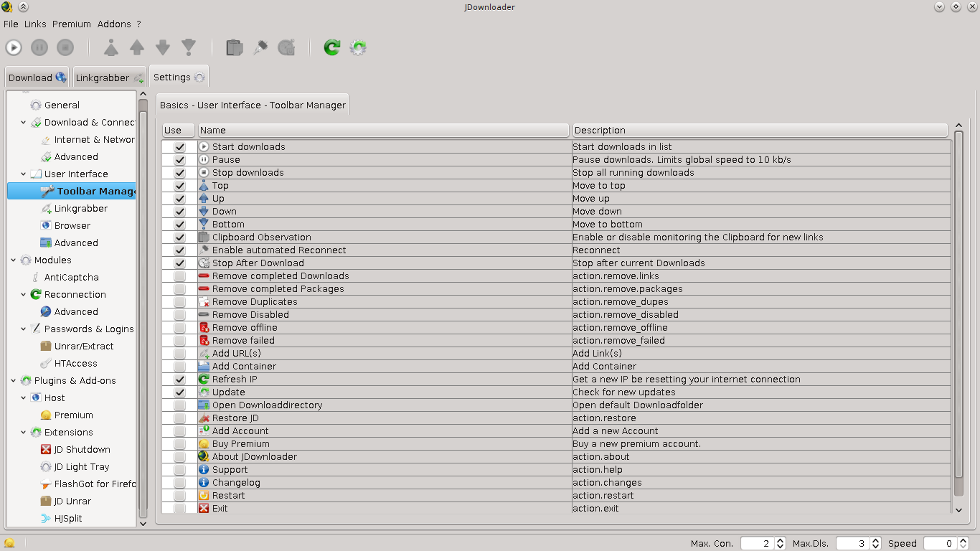Select JD Light Tray extension
The height and width of the screenshot is (551, 980).
82,467
